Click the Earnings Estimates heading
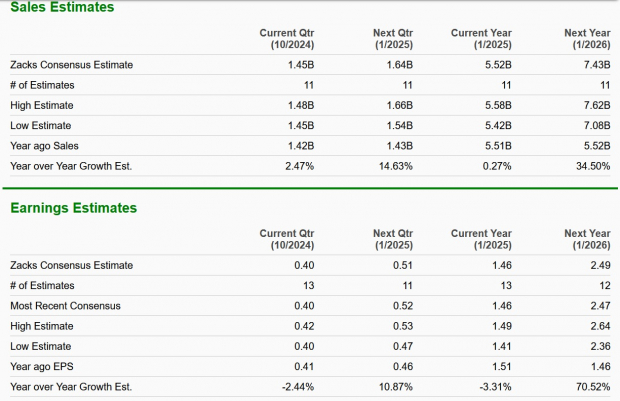Screen dimensions: 620x401 tap(74, 208)
